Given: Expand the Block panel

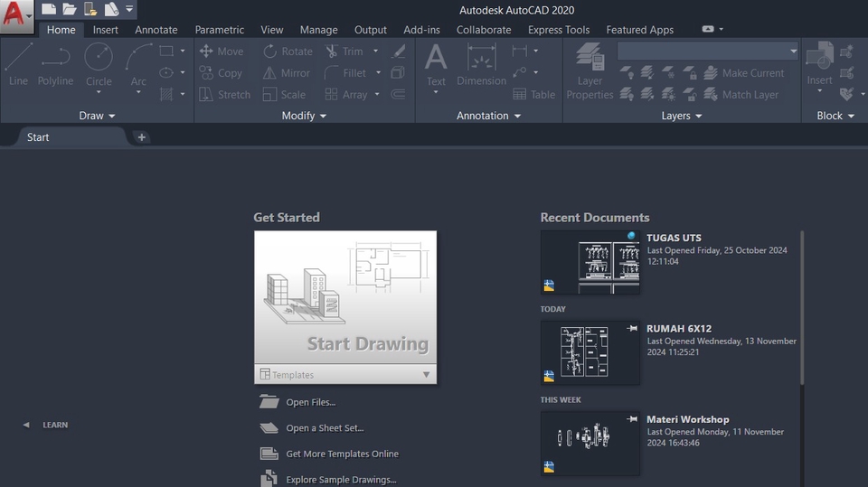Looking at the screenshot, I should (835, 116).
